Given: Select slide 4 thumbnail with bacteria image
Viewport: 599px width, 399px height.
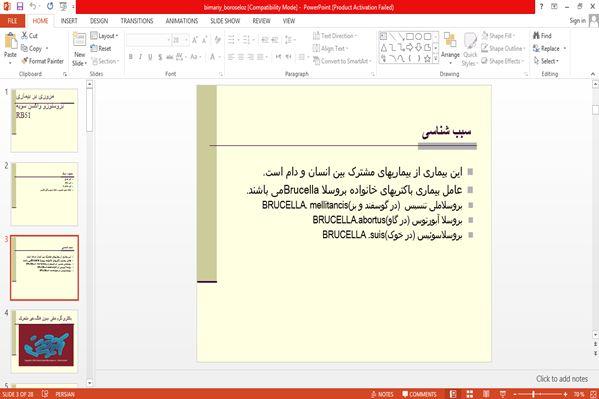Looking at the screenshot, I should pos(44,341).
